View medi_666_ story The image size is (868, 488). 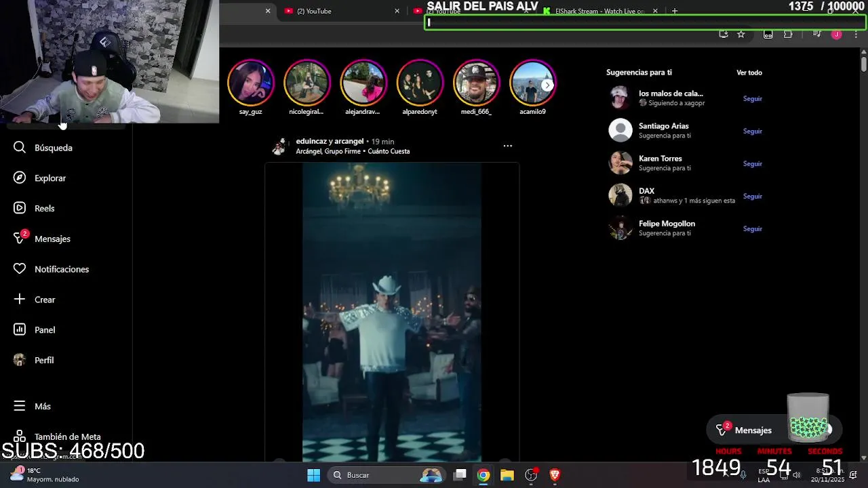(476, 83)
